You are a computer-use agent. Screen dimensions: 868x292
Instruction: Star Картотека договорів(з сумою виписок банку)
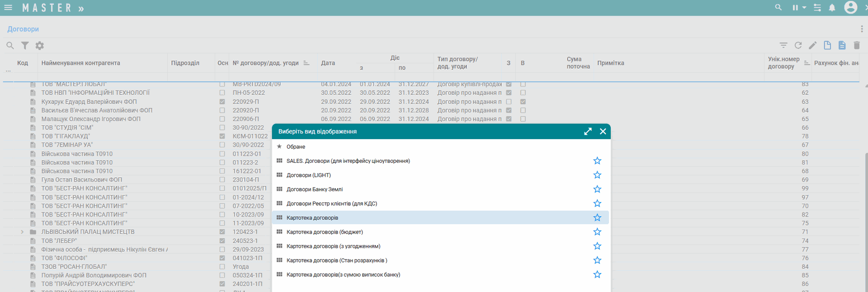click(597, 274)
